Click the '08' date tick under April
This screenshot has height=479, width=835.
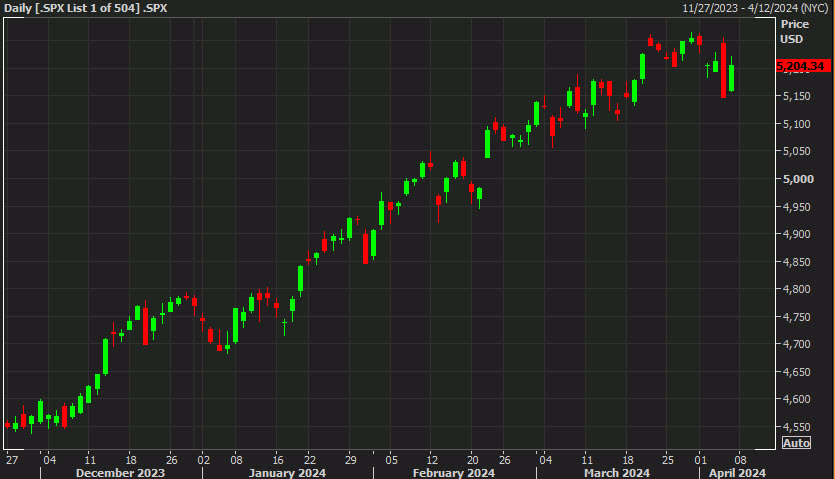point(740,460)
